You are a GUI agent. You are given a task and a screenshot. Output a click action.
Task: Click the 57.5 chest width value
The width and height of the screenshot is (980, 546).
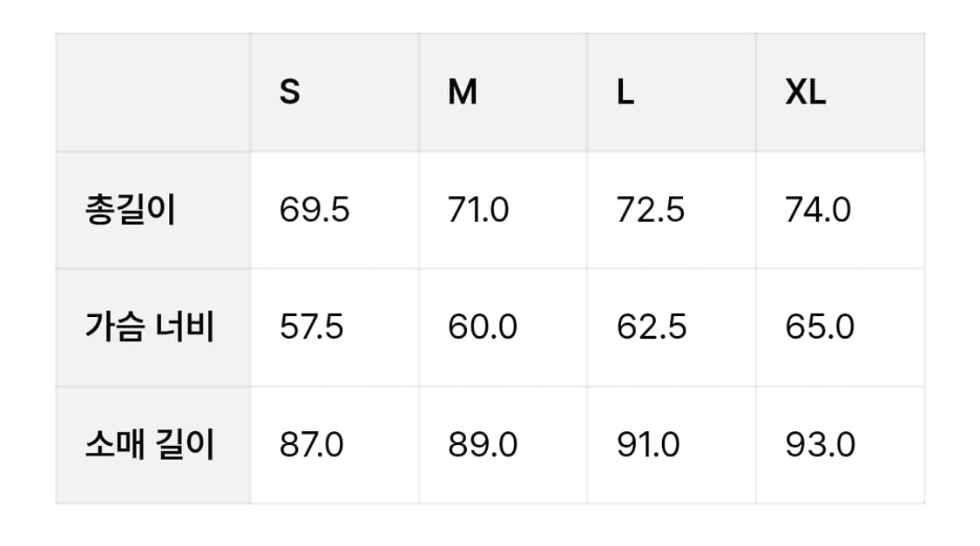[x=312, y=327]
